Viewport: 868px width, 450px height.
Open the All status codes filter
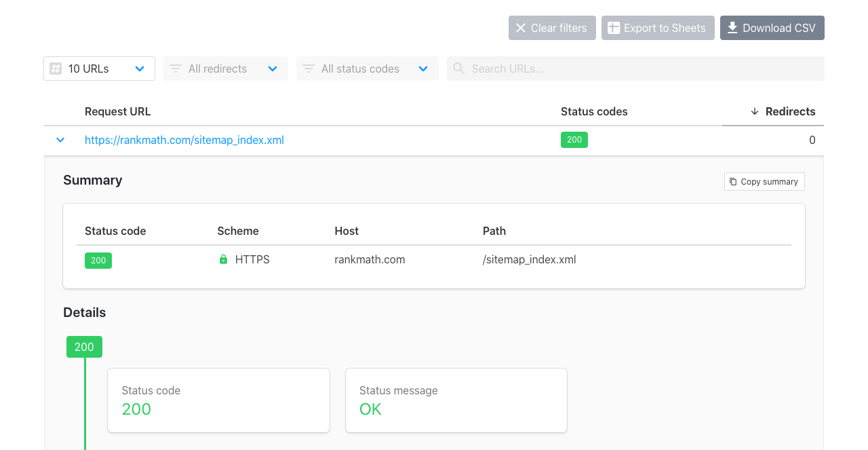pyautogui.click(x=368, y=69)
